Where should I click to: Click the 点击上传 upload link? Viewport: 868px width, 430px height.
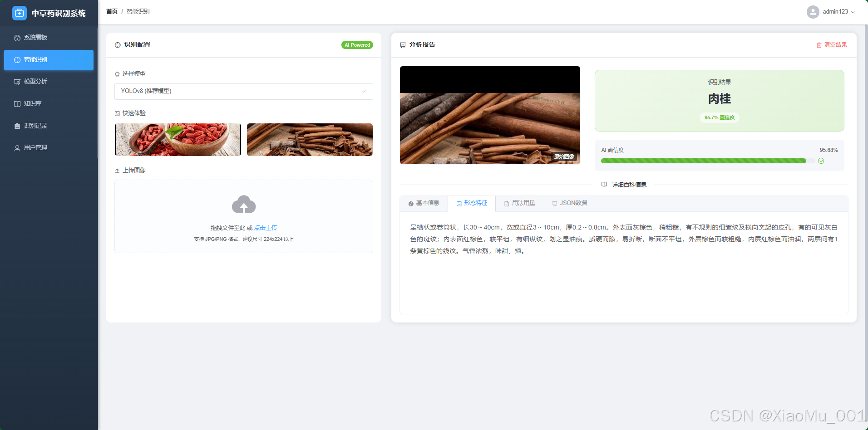tap(265, 227)
